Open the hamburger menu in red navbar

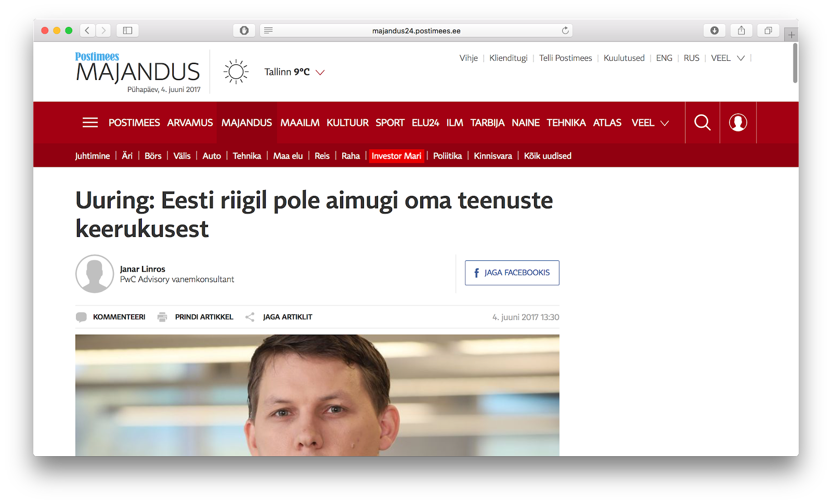click(90, 123)
